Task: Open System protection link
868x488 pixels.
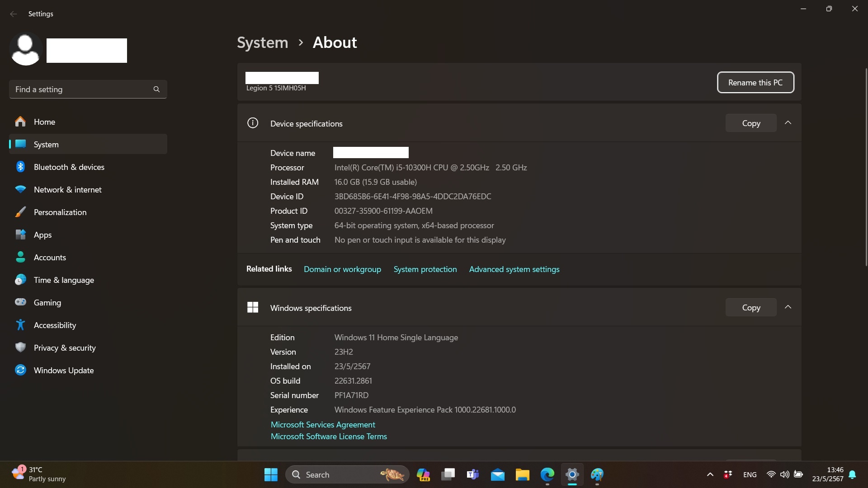Action: tap(425, 269)
